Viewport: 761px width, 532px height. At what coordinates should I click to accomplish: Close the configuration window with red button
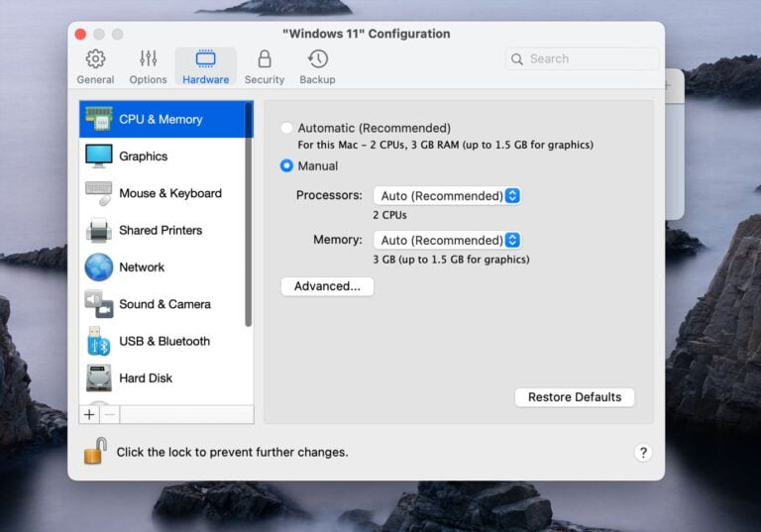(80, 34)
